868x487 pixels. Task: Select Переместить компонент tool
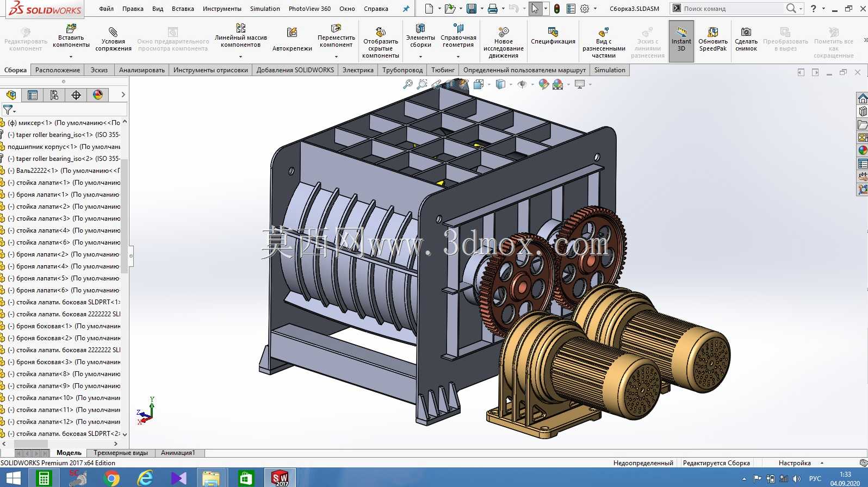coord(336,36)
